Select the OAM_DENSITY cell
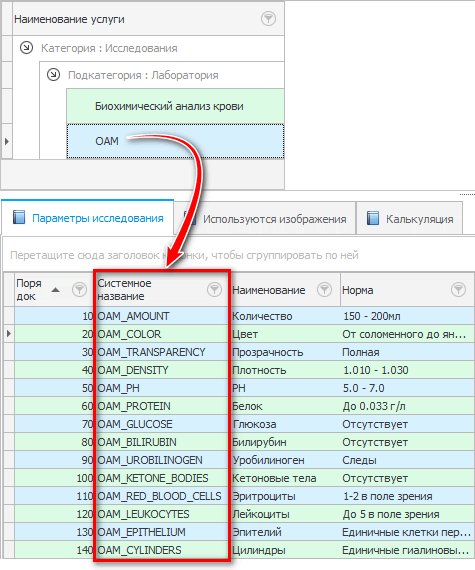The image size is (475, 570). point(162,370)
